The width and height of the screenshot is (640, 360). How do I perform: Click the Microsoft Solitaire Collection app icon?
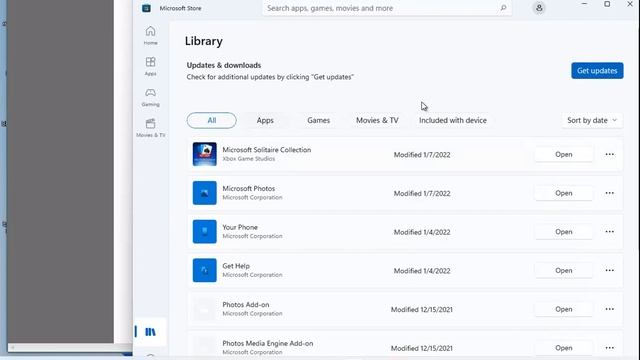pos(204,154)
